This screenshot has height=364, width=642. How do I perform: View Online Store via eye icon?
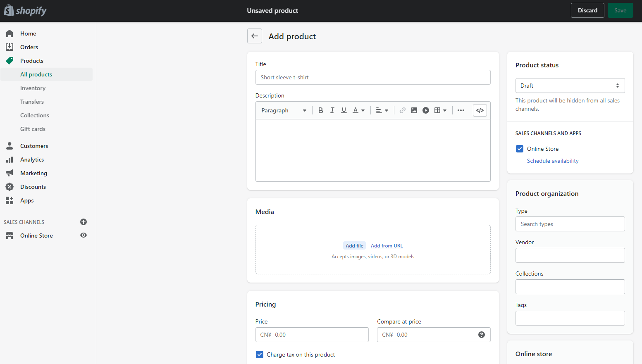tap(84, 236)
